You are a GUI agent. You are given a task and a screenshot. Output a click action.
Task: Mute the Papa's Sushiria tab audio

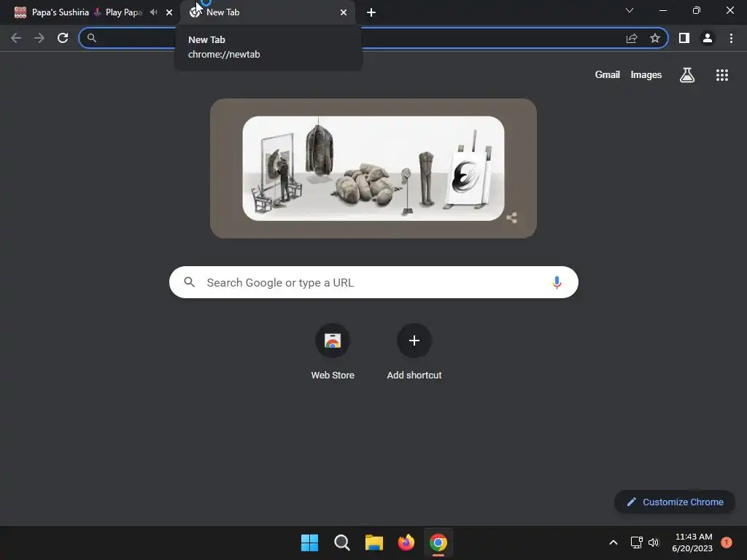point(153,12)
